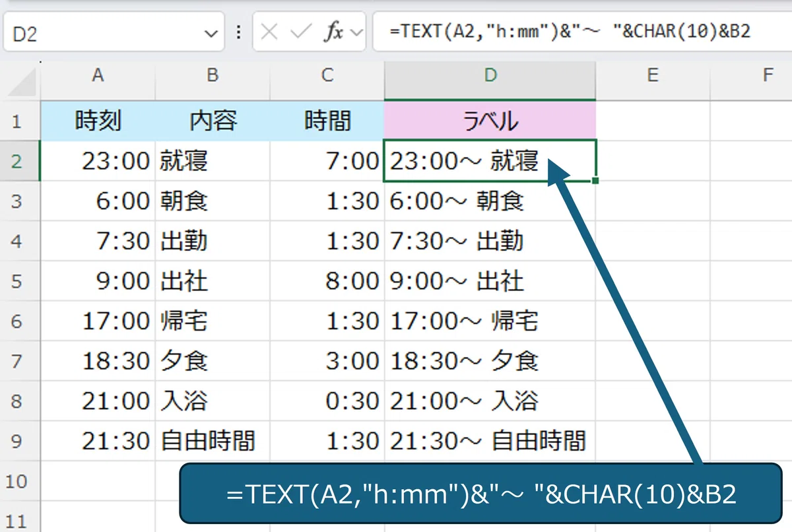The height and width of the screenshot is (532, 792).
Task: Select cell 17:00～ 帰宅
Action: (490, 321)
